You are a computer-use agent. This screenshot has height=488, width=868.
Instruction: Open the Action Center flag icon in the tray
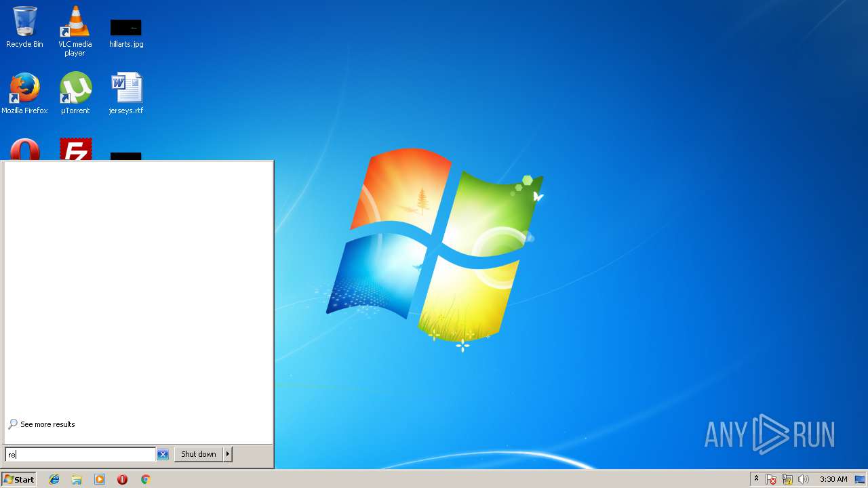coord(771,479)
